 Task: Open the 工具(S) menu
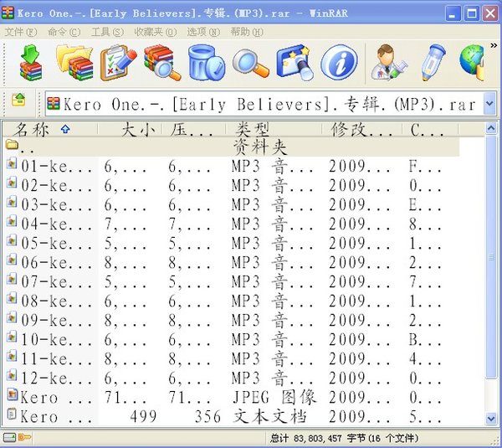107,32
